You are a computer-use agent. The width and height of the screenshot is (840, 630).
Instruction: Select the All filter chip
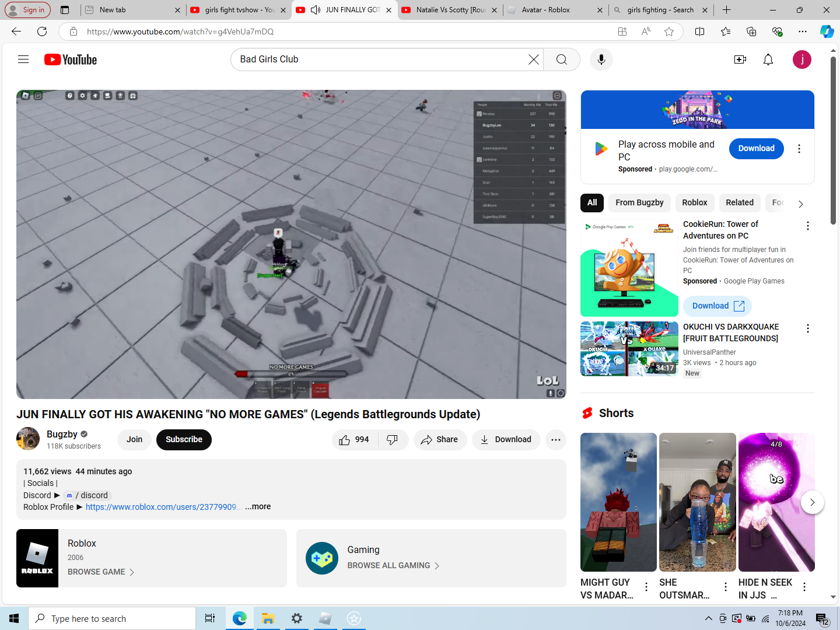pyautogui.click(x=592, y=202)
